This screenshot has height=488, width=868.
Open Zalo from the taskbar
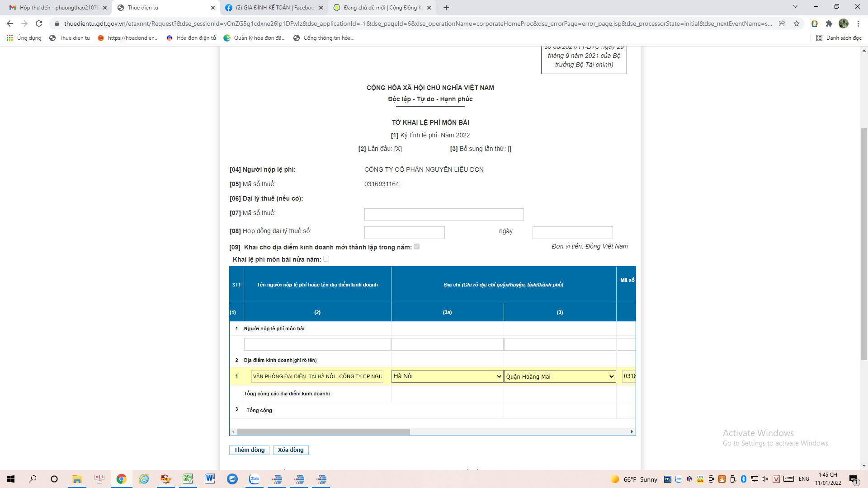255,479
